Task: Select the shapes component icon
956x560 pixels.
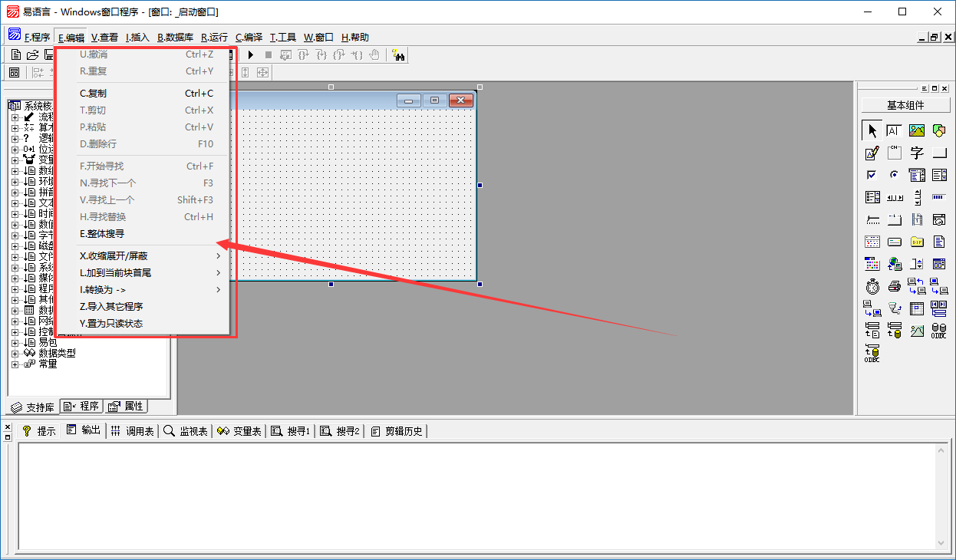Action: [939, 130]
